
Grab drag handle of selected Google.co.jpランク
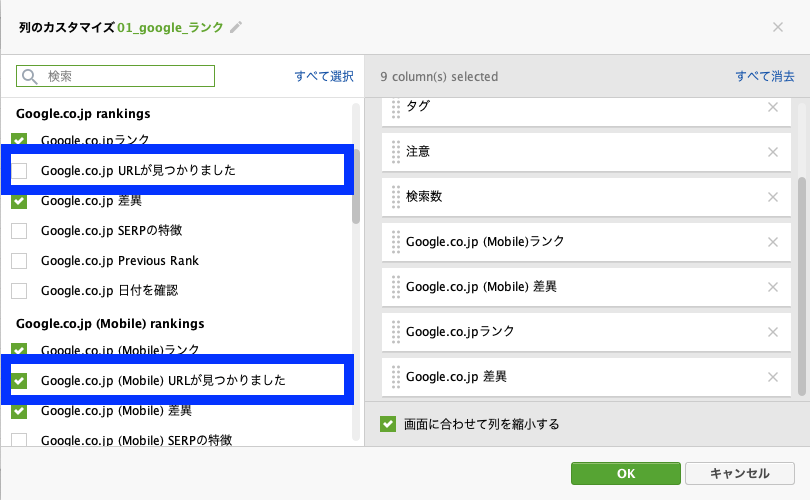pos(396,332)
